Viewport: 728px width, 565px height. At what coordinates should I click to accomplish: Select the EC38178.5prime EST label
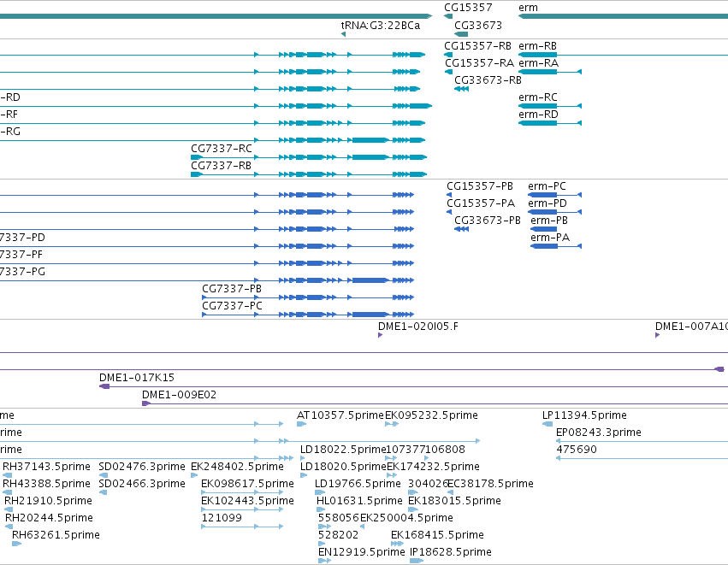click(491, 484)
